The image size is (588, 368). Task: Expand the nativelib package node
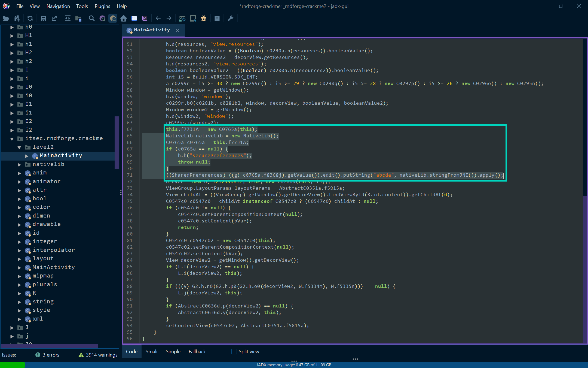[19, 164]
